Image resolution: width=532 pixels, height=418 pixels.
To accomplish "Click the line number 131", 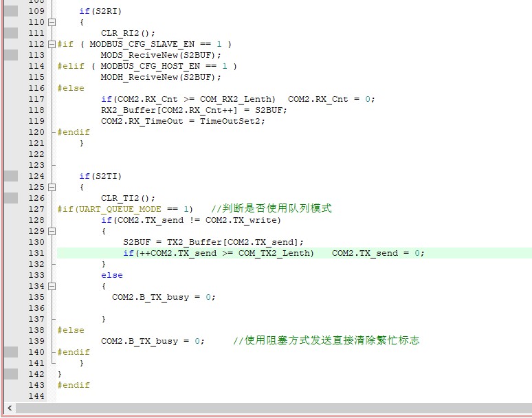I will tap(36, 253).
